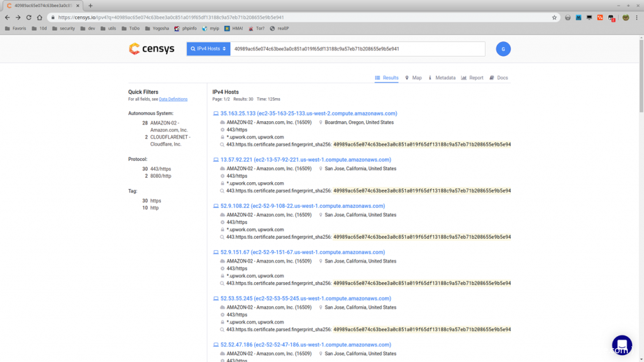Open the security bookmarks folder

pyautogui.click(x=64, y=28)
